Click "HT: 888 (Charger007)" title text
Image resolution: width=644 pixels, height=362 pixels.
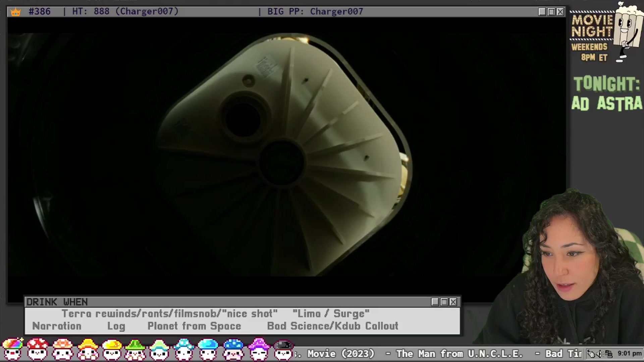click(125, 11)
